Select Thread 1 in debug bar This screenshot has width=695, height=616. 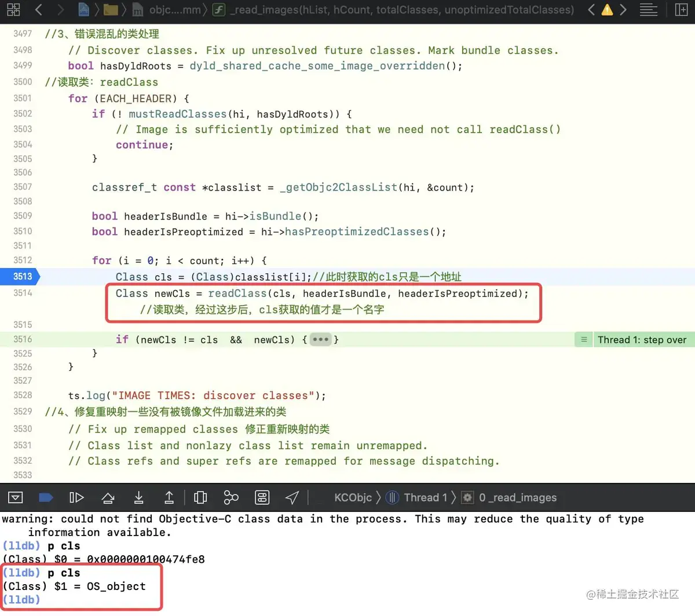417,497
